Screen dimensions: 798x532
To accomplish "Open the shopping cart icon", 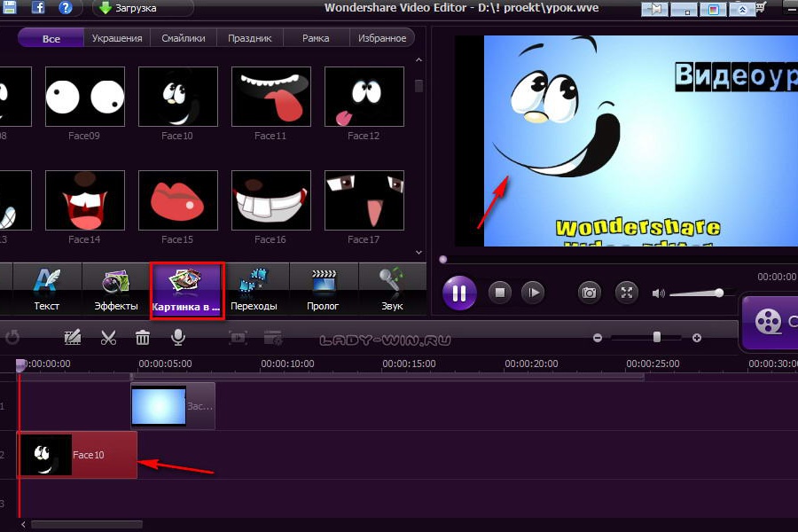I will pyautogui.click(x=762, y=8).
